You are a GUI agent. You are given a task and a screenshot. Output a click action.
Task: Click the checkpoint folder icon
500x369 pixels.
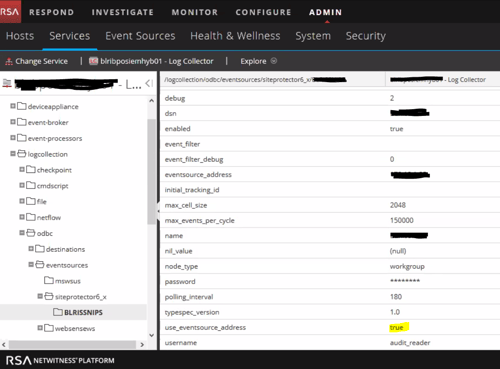31,170
